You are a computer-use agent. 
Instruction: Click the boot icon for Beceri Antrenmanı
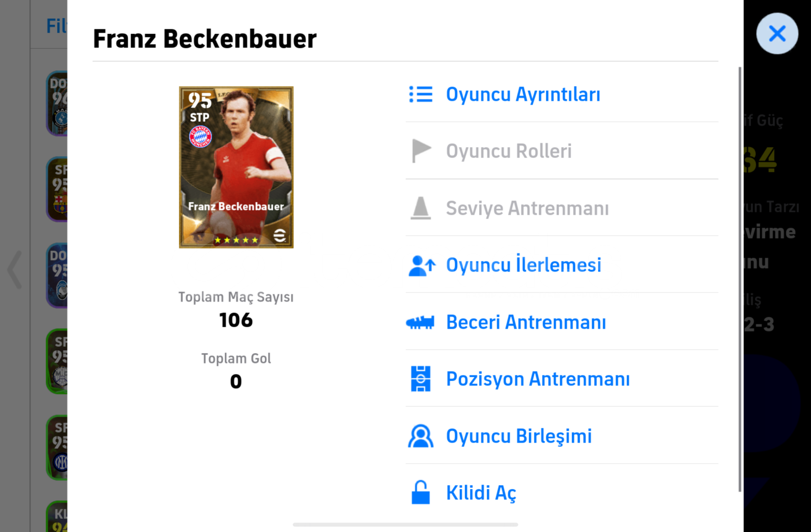(420, 322)
